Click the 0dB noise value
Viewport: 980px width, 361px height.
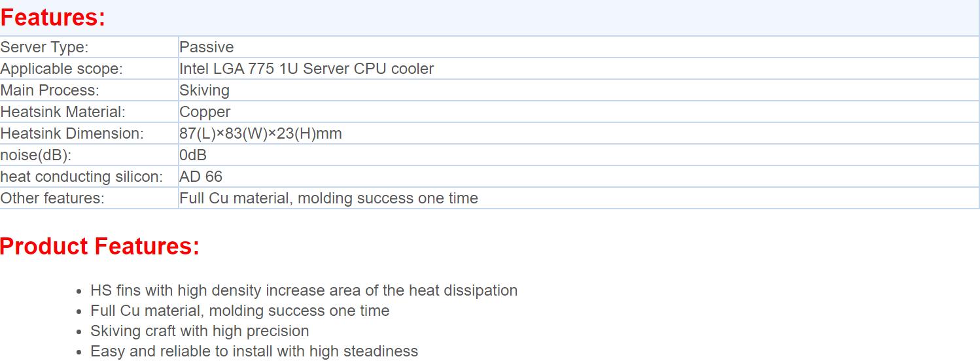pyautogui.click(x=193, y=155)
